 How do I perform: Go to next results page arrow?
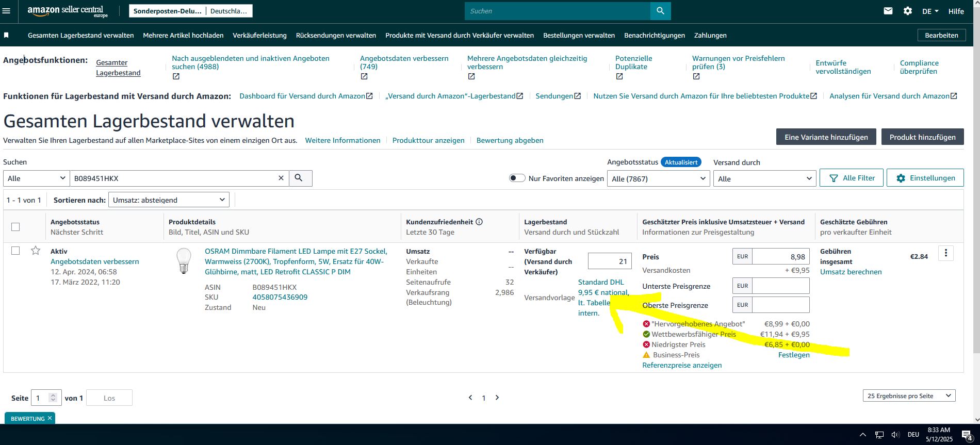point(497,398)
